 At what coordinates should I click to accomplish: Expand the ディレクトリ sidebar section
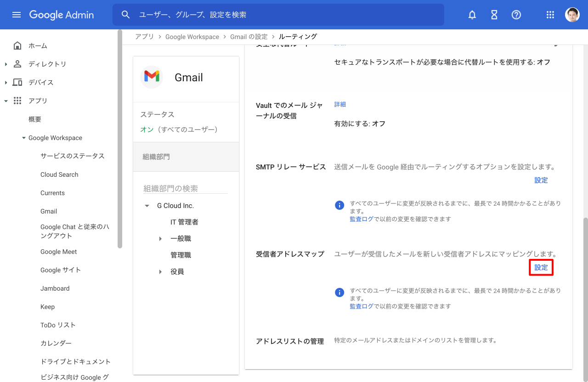[x=6, y=64]
